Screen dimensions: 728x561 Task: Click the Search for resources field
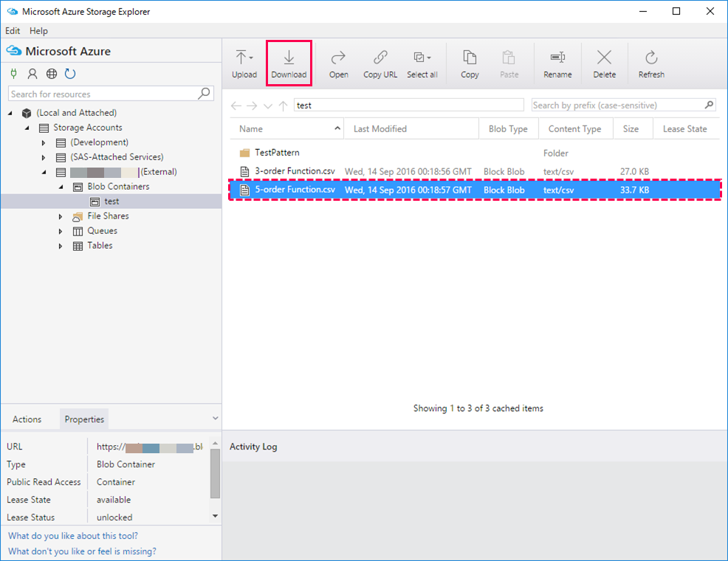111,94
